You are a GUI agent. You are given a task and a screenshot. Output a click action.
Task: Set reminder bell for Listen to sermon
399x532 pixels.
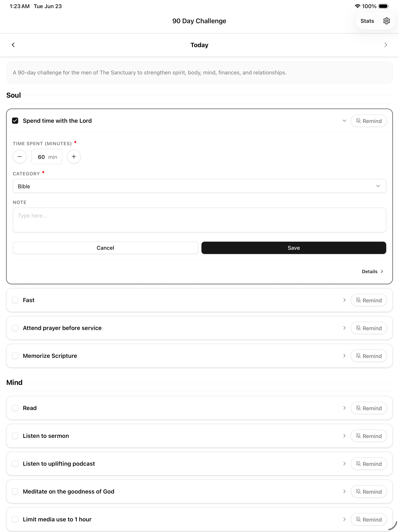pos(368,436)
